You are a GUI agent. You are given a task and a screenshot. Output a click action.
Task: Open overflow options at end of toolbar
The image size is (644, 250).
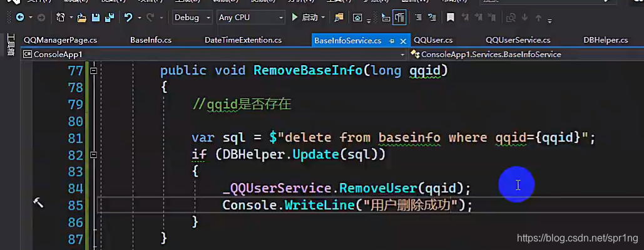coord(549,21)
